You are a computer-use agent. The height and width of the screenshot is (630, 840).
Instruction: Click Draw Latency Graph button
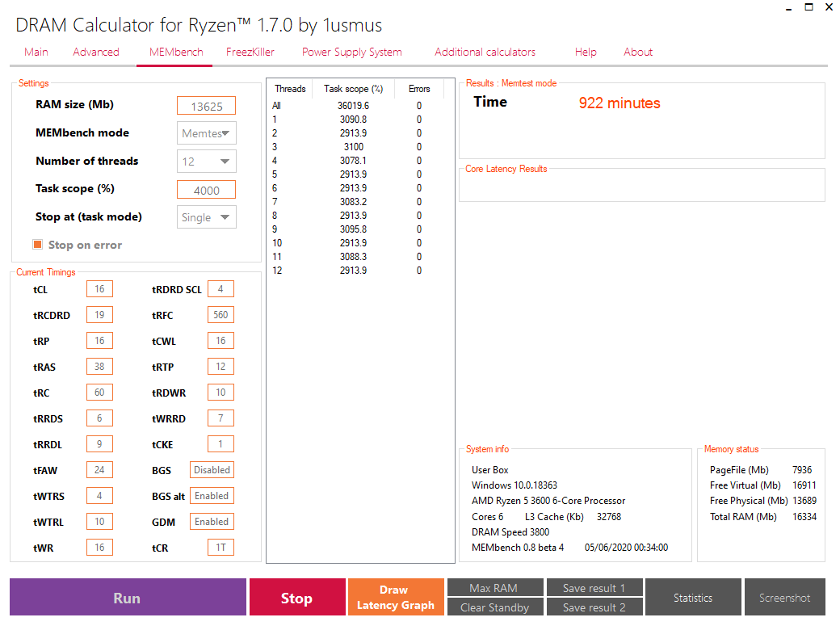click(396, 597)
